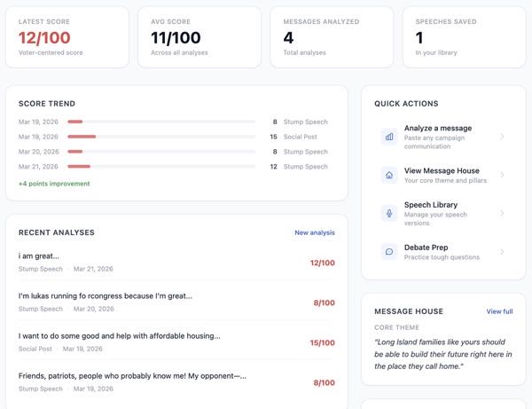Open the Speech Library quick action

(443, 213)
